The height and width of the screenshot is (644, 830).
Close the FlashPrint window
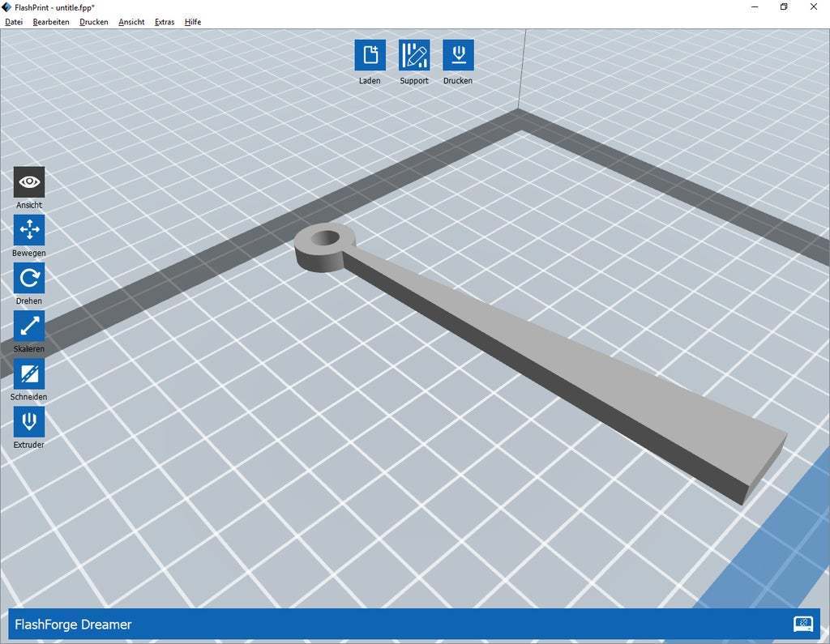[814, 6]
